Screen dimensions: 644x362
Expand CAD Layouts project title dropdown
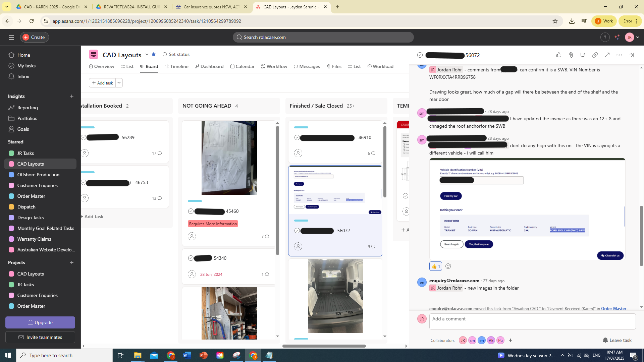[147, 54]
